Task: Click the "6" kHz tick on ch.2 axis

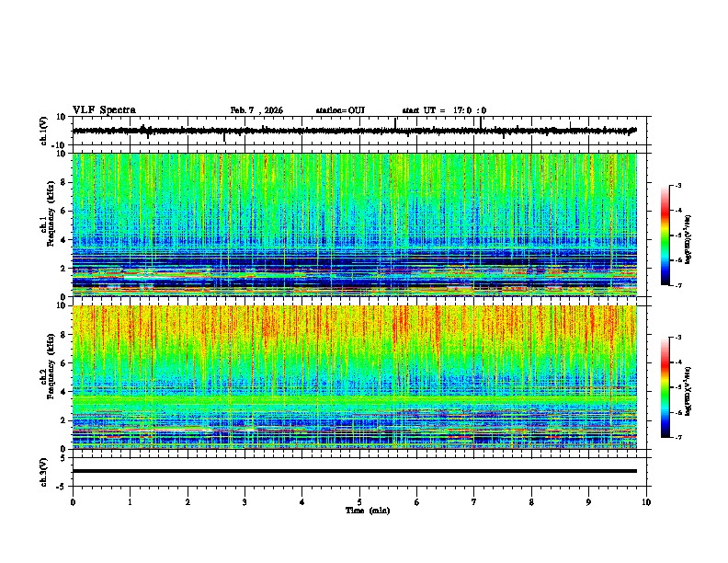Action: (x=63, y=363)
